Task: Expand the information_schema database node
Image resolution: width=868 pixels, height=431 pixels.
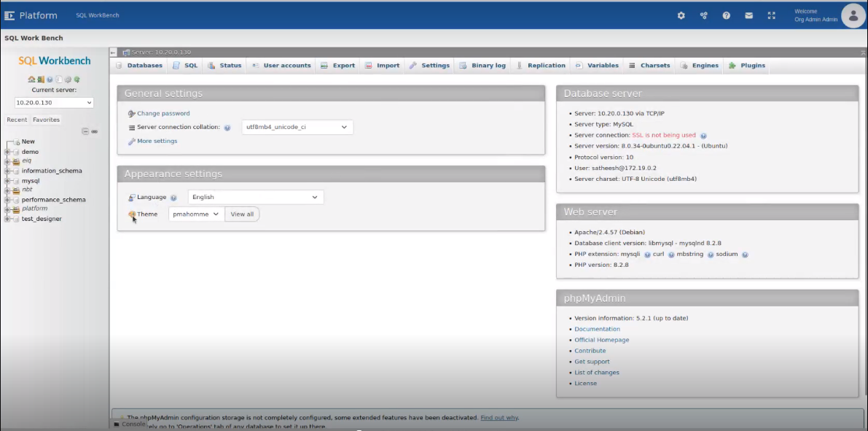Action: click(x=8, y=171)
